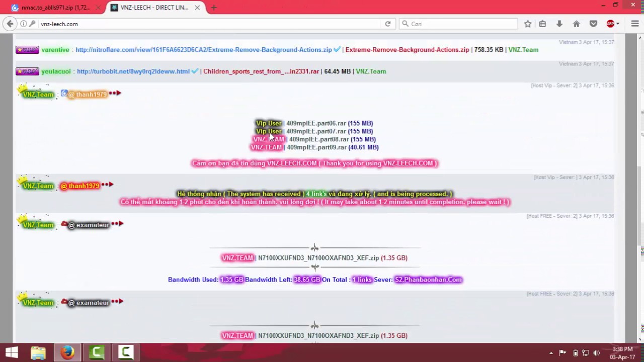Open the Adblock Plus ABP icon
644x362 pixels.
(x=610, y=24)
